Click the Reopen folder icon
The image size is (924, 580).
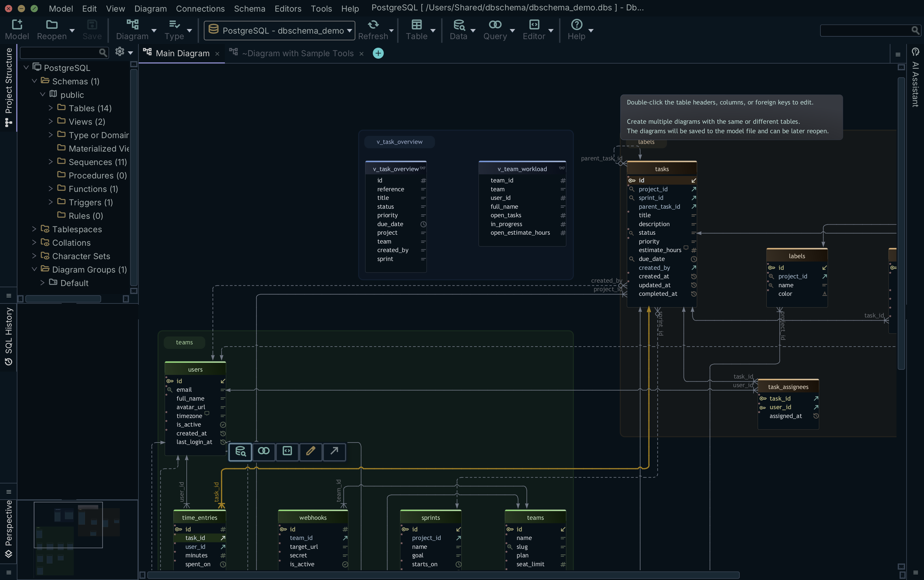52,24
